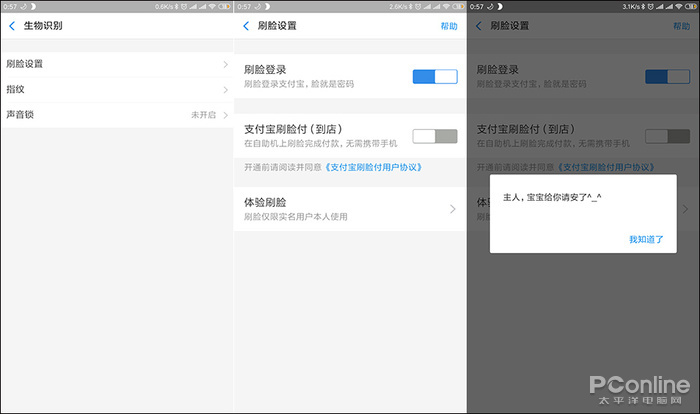Toggle 支付宝刷脸付 switch on dimmed right screen
Viewport: 700px width, 414px height.
tap(667, 136)
